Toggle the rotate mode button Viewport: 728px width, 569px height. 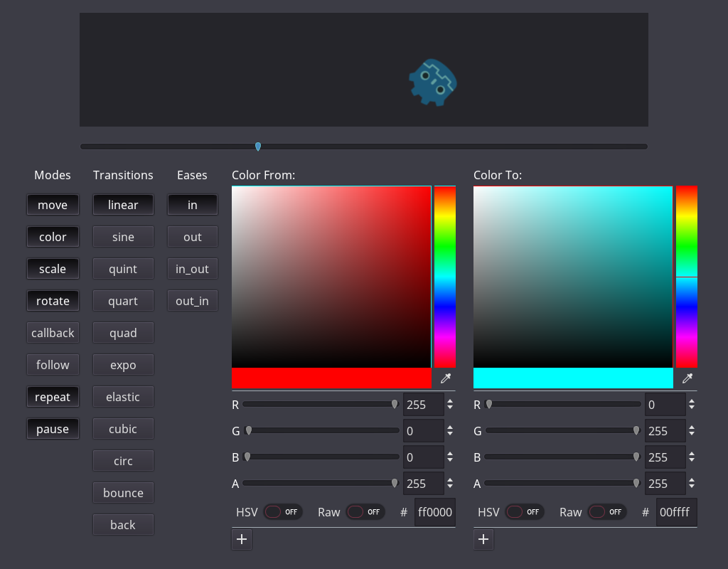coord(53,301)
